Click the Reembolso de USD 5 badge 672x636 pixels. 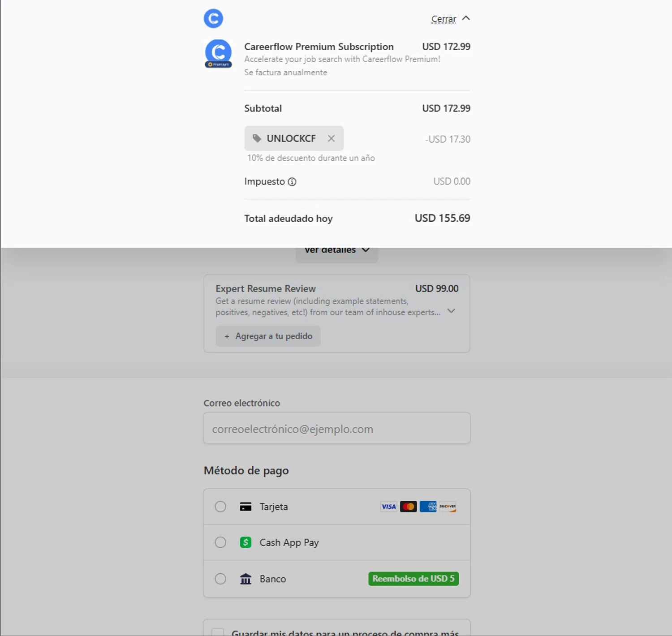(x=414, y=579)
